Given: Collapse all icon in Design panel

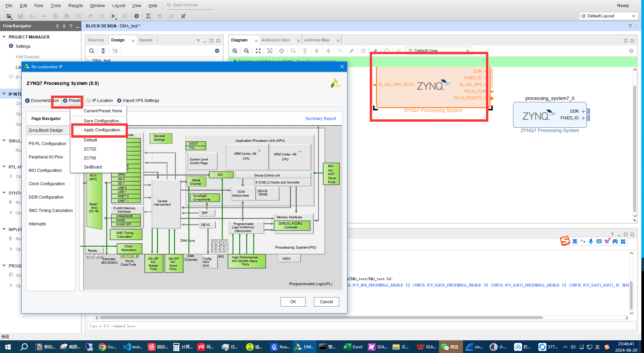Looking at the screenshot, I should click(x=103, y=51).
